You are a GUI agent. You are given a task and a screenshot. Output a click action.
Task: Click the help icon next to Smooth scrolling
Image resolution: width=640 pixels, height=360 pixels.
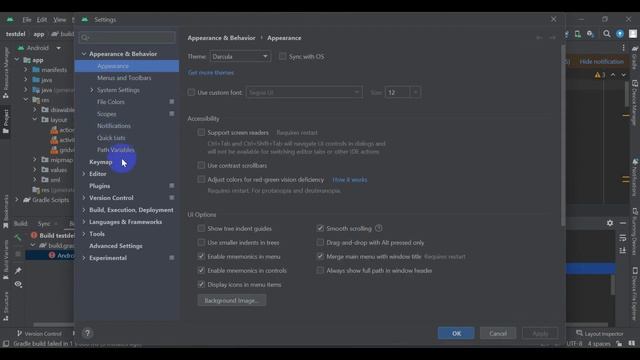(379, 228)
